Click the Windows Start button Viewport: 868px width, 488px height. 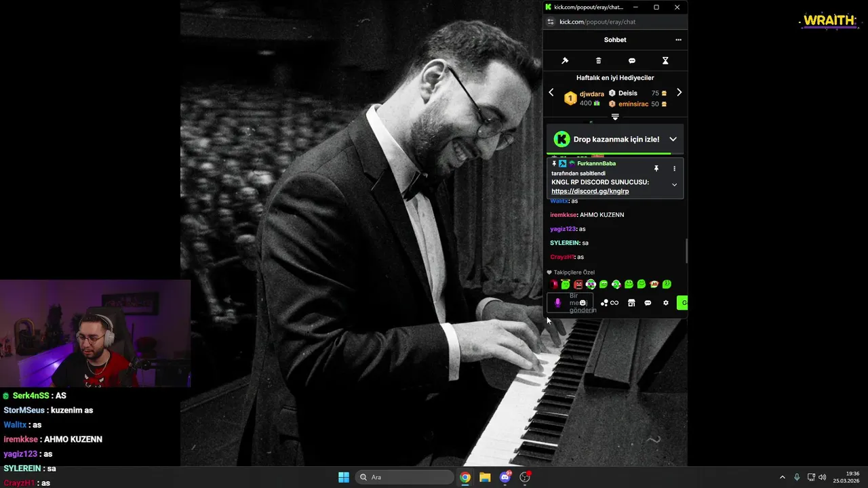click(x=344, y=477)
